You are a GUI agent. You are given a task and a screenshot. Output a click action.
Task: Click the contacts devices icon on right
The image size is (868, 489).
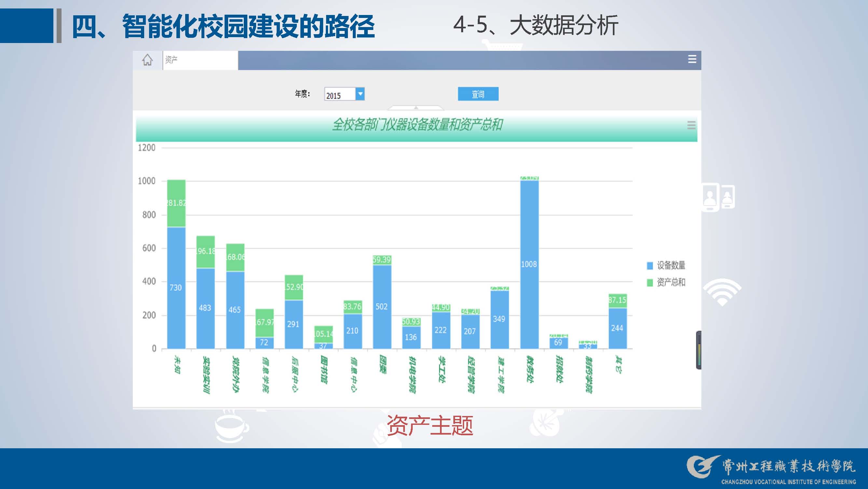pos(718,197)
